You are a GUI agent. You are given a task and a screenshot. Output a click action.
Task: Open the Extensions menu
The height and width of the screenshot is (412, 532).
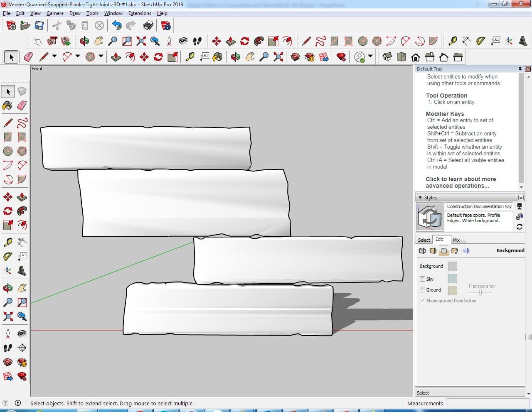140,13
